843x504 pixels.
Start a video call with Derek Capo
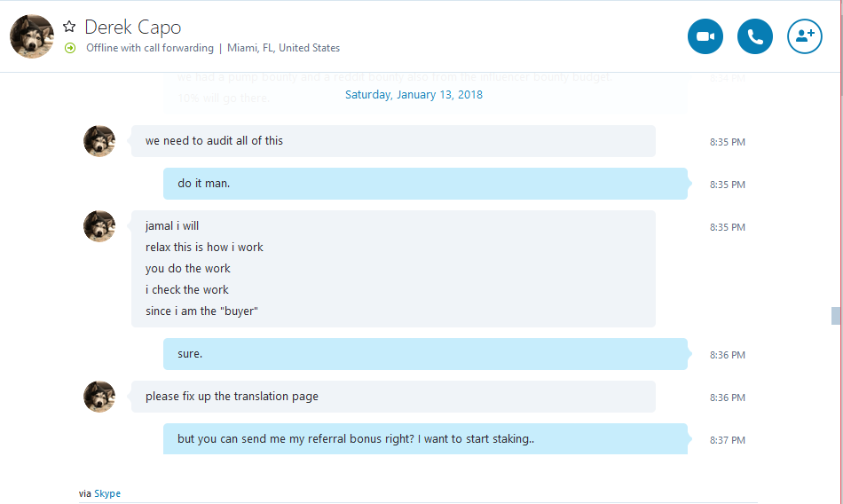[x=705, y=36]
